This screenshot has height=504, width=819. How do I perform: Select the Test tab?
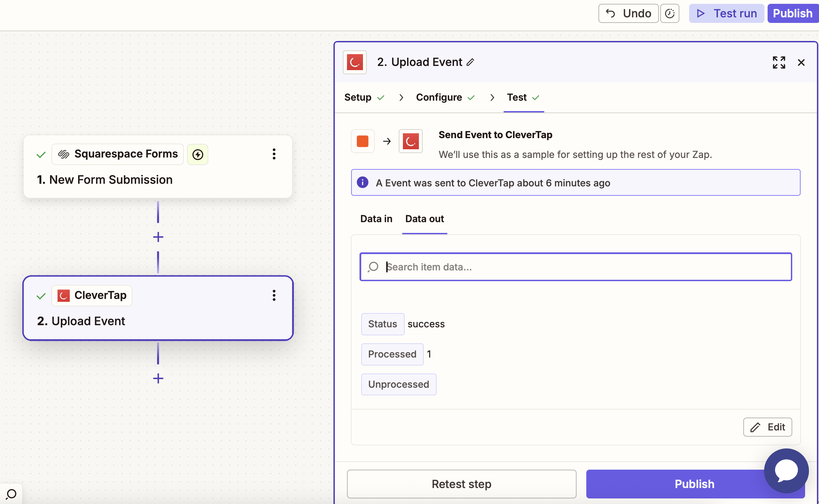(x=523, y=98)
